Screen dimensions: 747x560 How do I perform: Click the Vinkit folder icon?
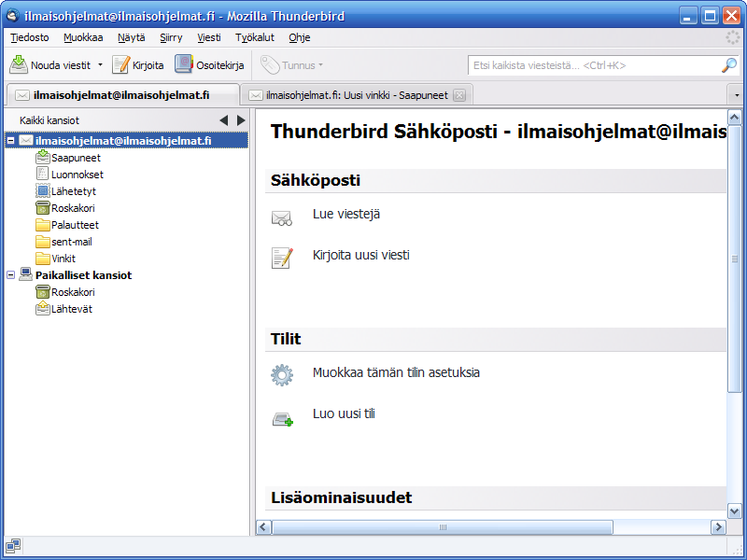tap(42, 259)
